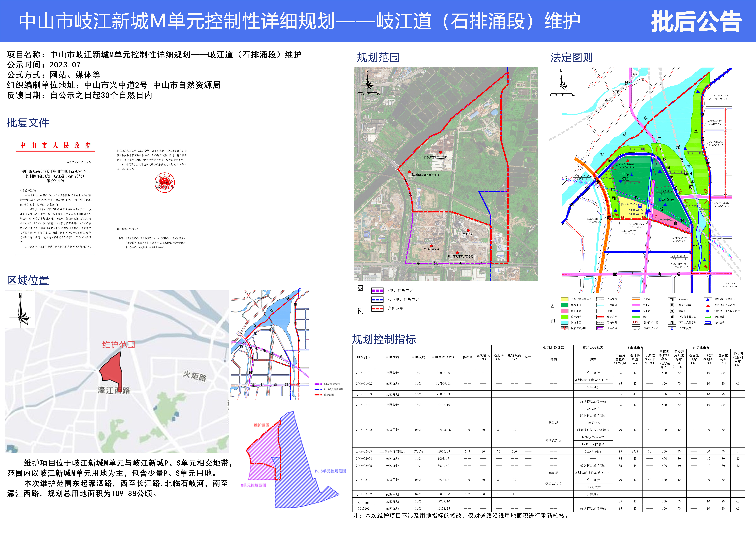Image resolution: width=756 pixels, height=535 pixels.
Task: Click the M单元控规界线 symbol in 规划范围 legend
Action: click(377, 291)
